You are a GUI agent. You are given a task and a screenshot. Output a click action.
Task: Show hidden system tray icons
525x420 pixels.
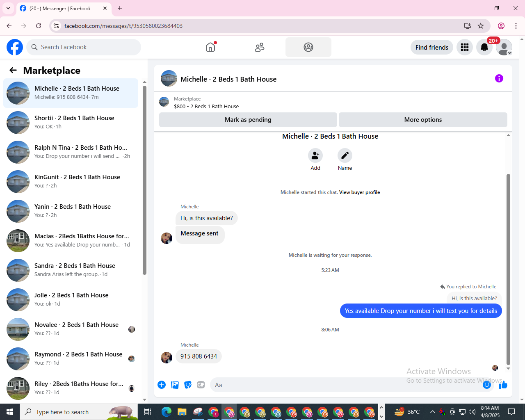(x=432, y=412)
